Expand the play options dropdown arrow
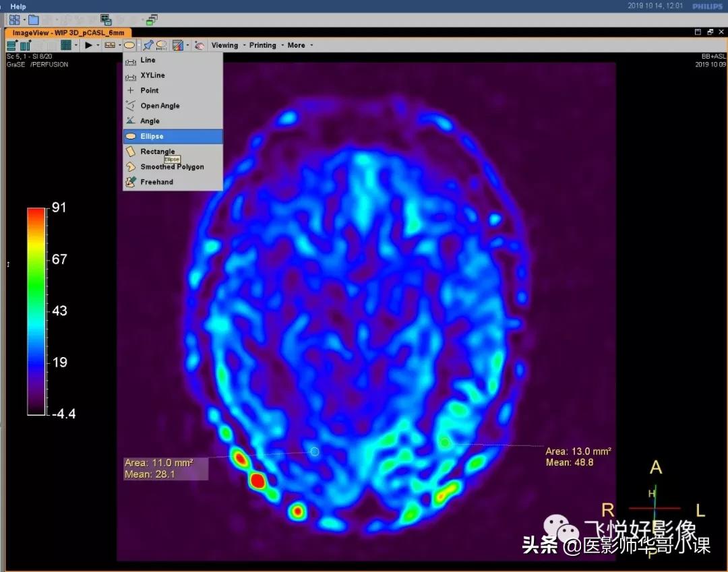Screen dimensions: 728x572 click(98, 45)
